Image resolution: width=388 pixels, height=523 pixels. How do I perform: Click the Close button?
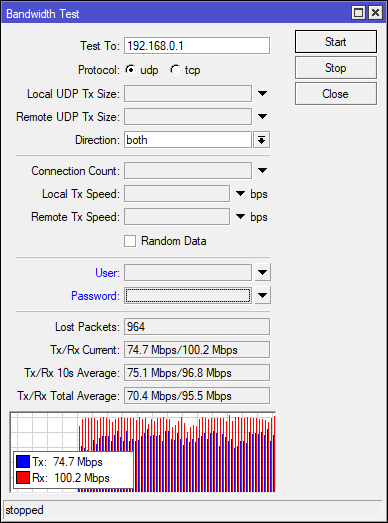[336, 94]
